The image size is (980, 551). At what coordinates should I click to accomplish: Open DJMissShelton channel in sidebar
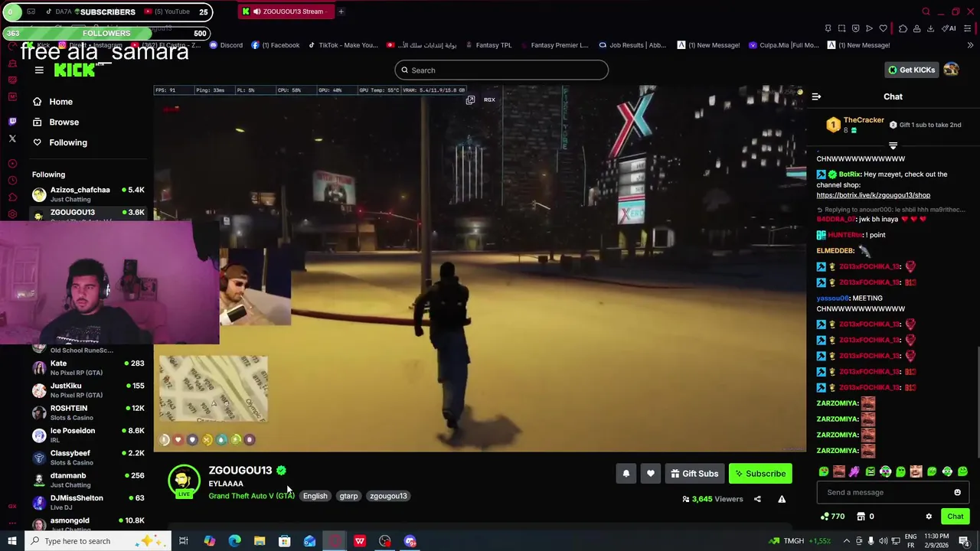pos(87,503)
